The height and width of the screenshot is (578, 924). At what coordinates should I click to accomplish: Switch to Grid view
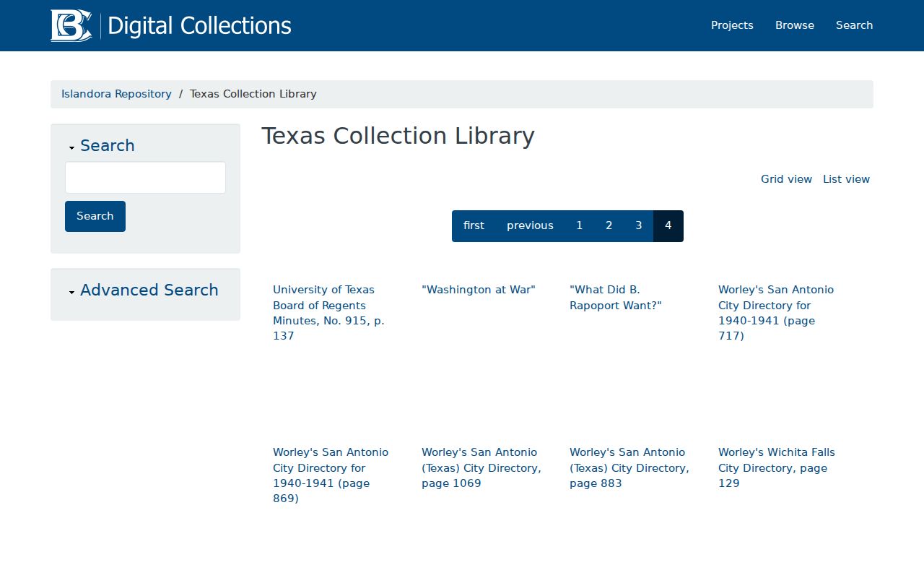point(786,179)
